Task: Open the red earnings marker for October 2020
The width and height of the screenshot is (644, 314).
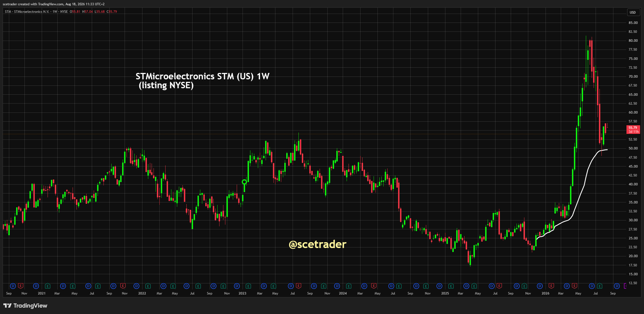Action: pos(21,286)
